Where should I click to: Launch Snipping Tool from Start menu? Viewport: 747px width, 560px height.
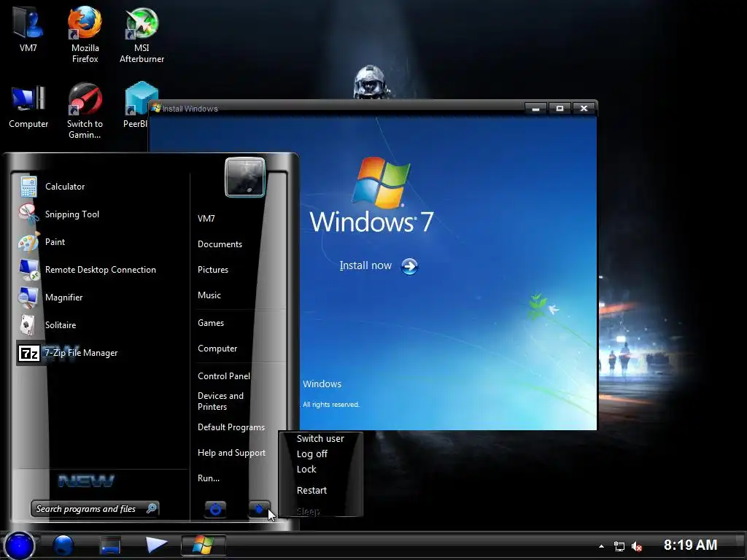(72, 214)
